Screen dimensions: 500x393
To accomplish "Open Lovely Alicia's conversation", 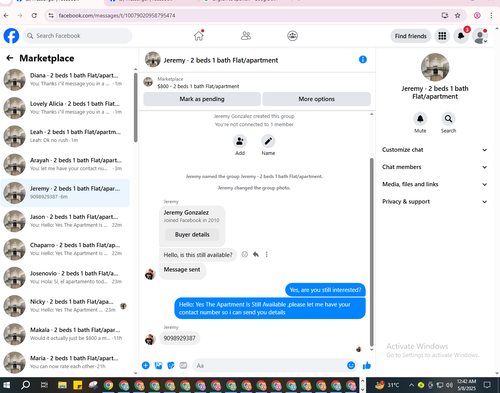I will click(x=65, y=108).
